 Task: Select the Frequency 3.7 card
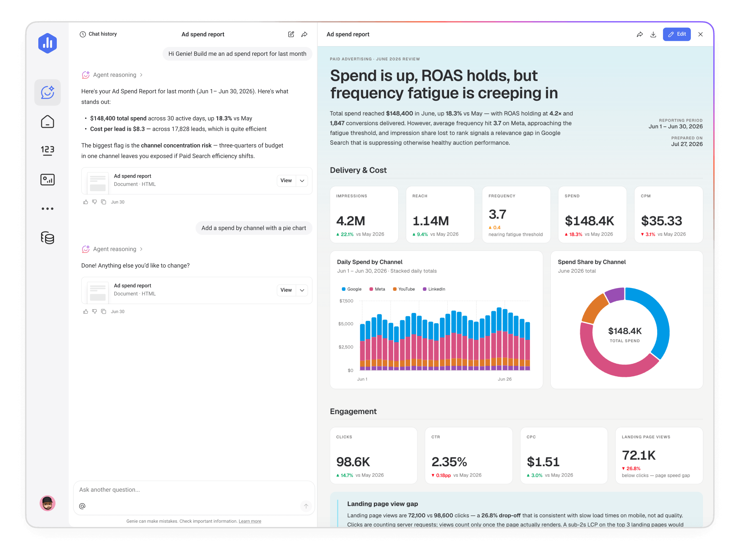point(516,215)
